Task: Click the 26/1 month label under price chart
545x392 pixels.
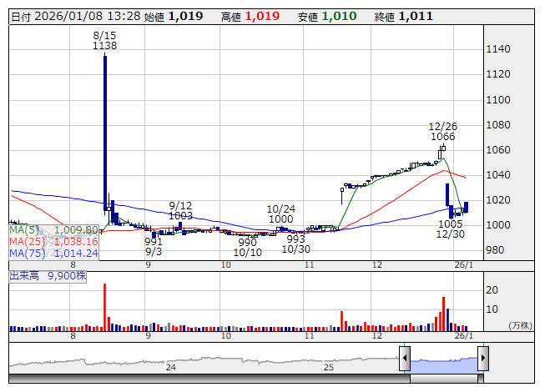Action: [464, 265]
